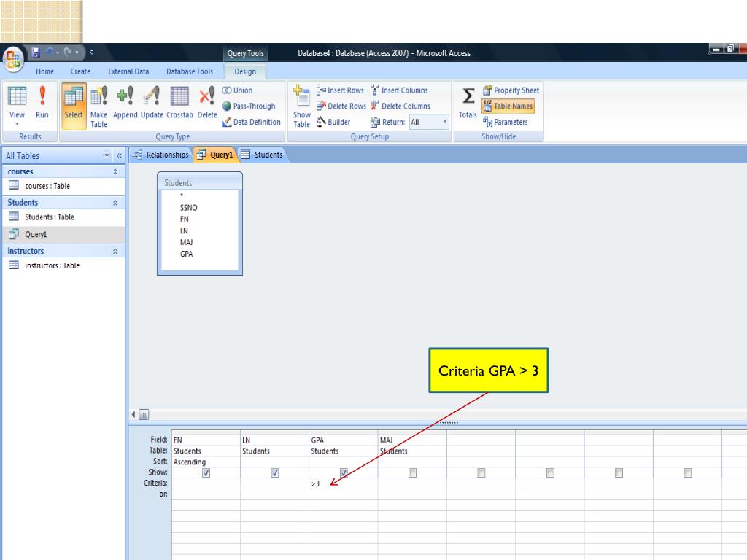The height and width of the screenshot is (560, 747).
Task: Click the Sort cell showing Ascending
Action: [206, 462]
